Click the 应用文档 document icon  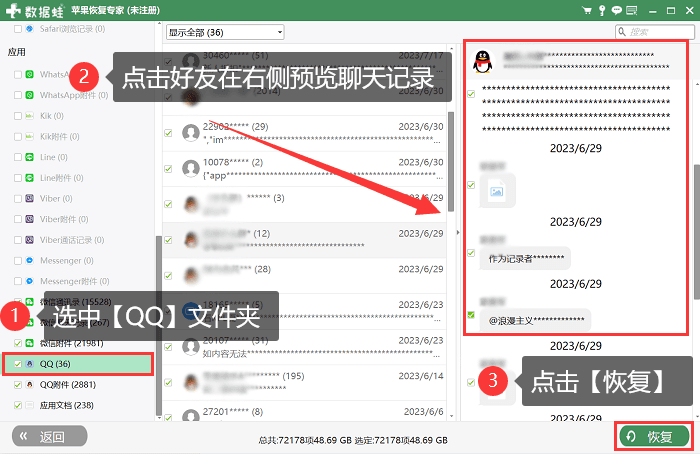[29, 405]
